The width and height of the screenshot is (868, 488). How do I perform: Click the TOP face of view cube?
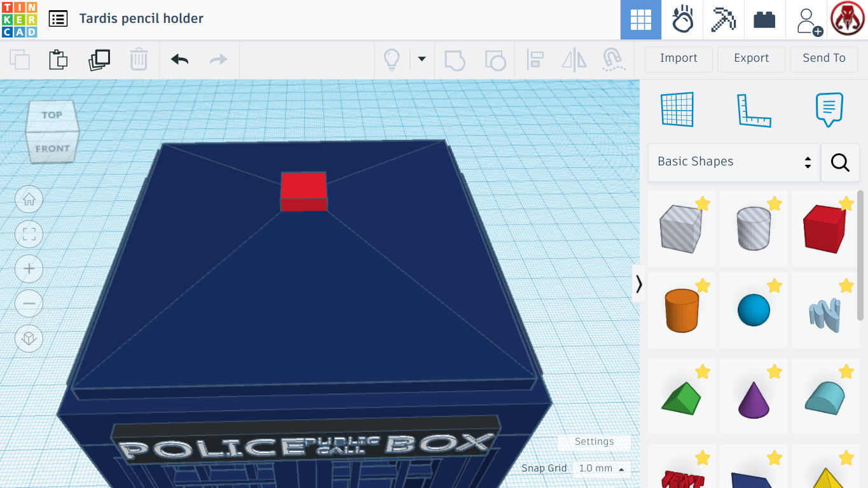click(52, 115)
